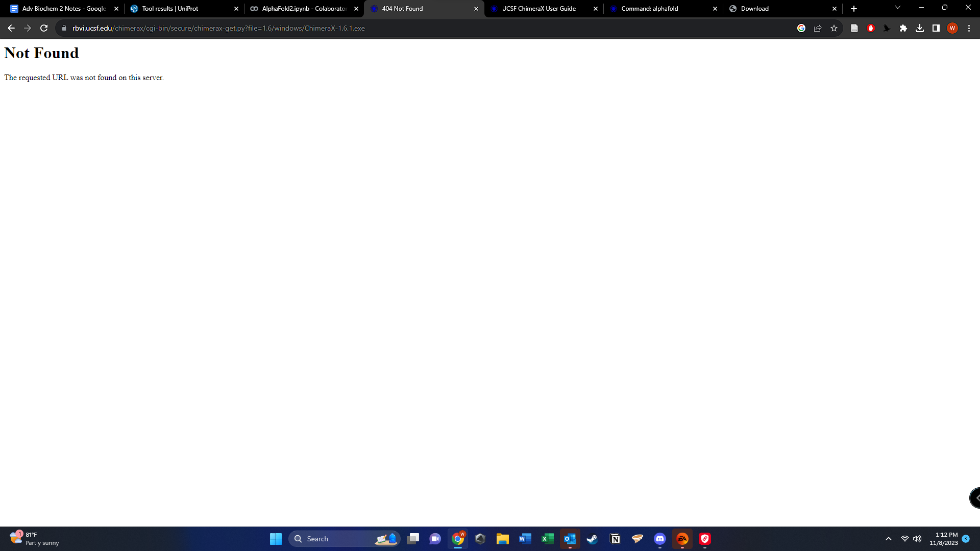Open Chrome profile avatar W
This screenshot has height=551, width=980.
coord(952,28)
